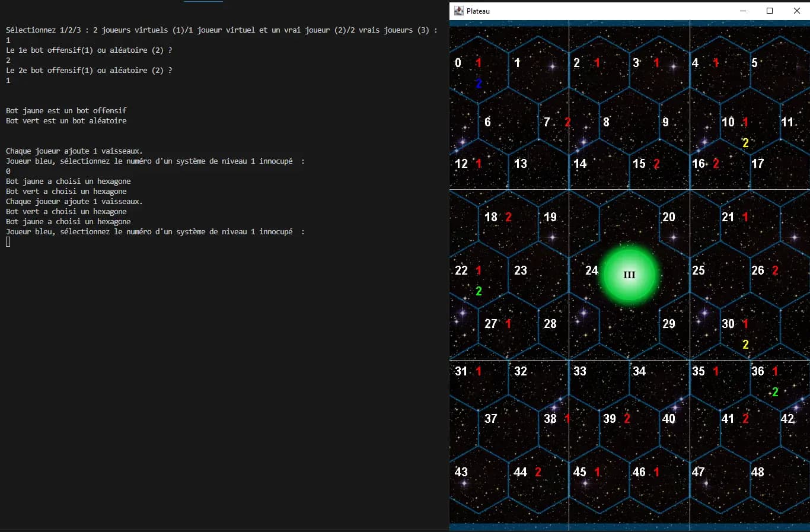810x532 pixels.
Task: Choose hexagon labeled 36
Action: (x=758, y=371)
